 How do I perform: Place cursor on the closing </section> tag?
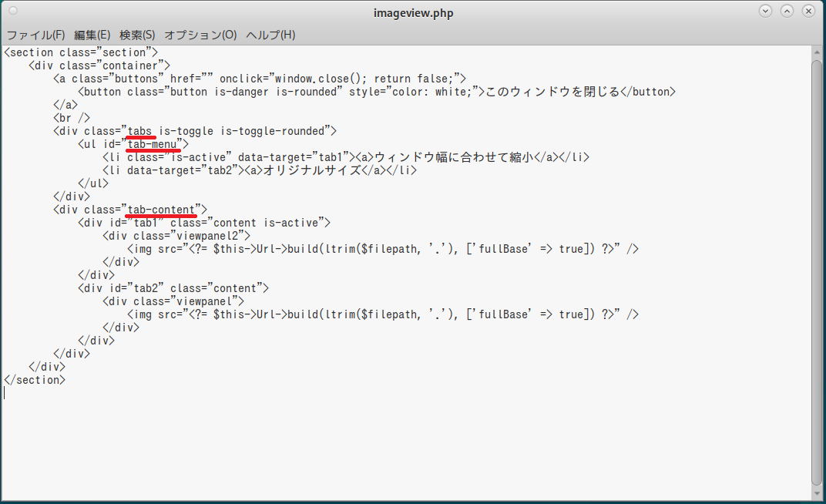click(x=35, y=380)
